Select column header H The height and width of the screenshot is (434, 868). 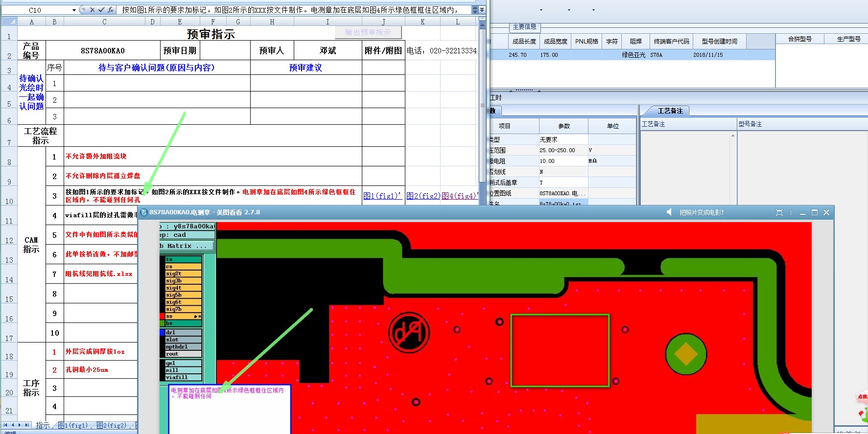(272, 22)
